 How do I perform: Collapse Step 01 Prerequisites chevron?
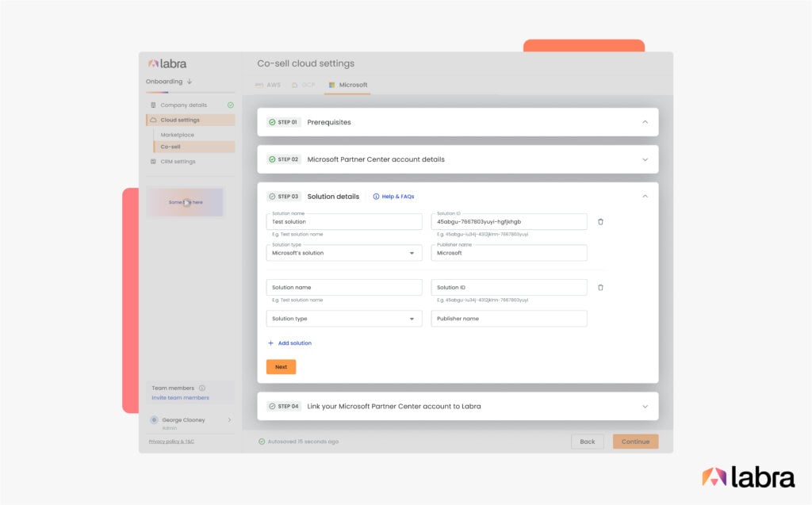coord(645,122)
